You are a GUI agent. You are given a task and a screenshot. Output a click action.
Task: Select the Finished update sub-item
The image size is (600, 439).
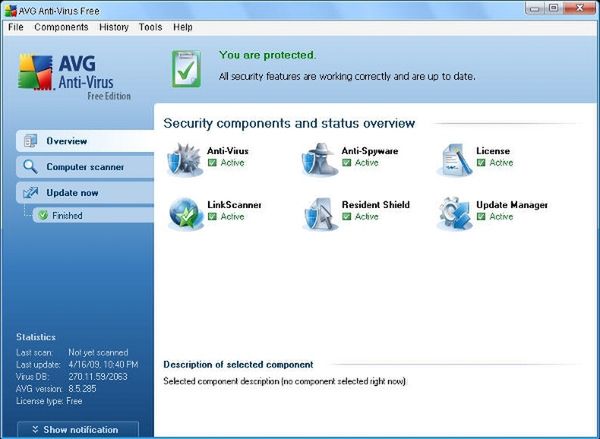tap(93, 215)
